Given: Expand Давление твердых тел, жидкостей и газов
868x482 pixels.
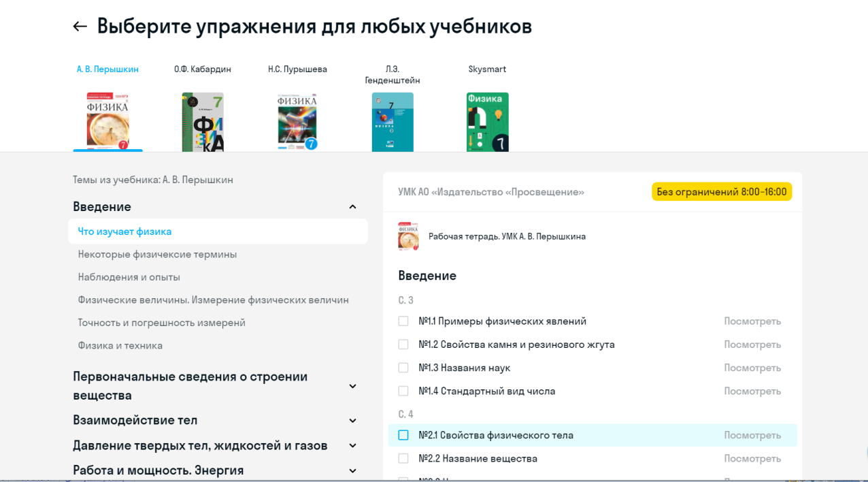Looking at the screenshot, I should click(352, 446).
